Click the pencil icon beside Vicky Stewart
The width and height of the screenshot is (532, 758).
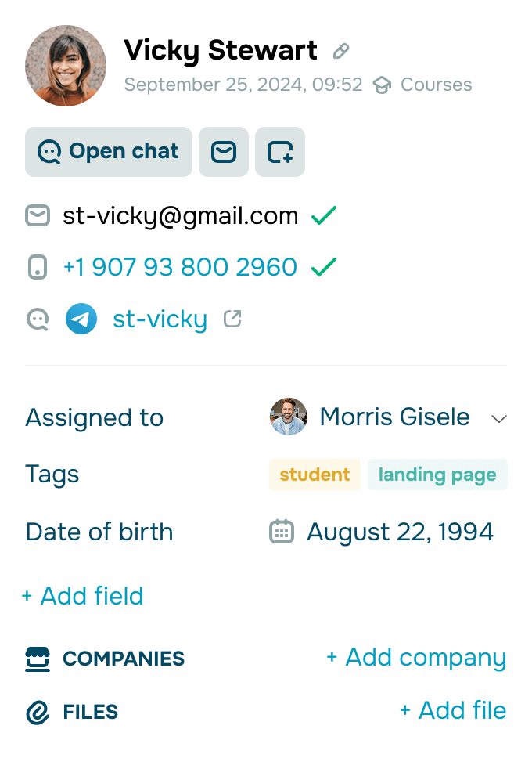[340, 52]
